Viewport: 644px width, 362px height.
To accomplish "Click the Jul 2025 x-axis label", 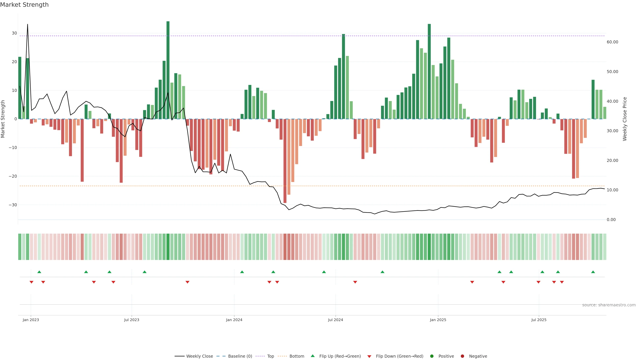I will click(x=539, y=320).
